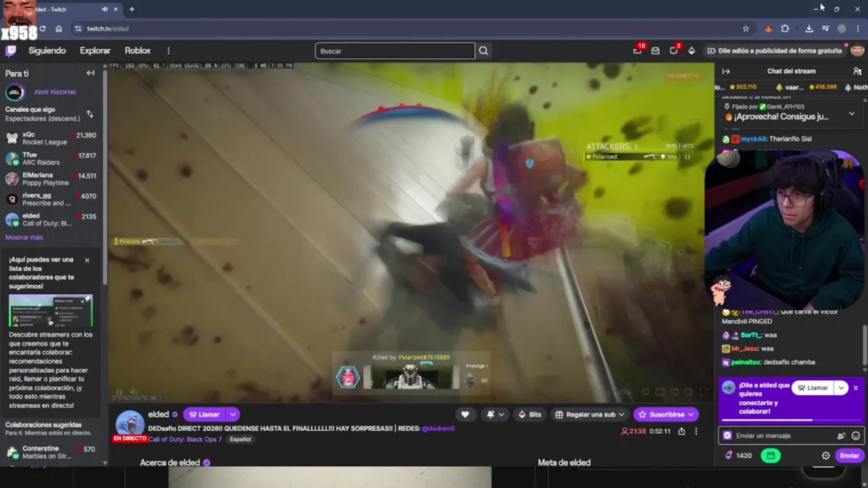This screenshot has width=868, height=488.
Task: Open xQc channel in sidebar
Action: click(x=52, y=138)
